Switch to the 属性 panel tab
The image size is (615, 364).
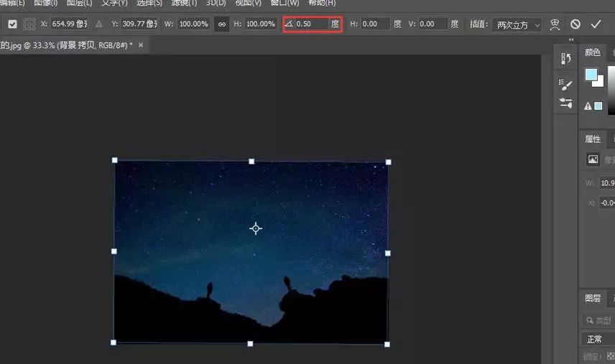click(593, 139)
